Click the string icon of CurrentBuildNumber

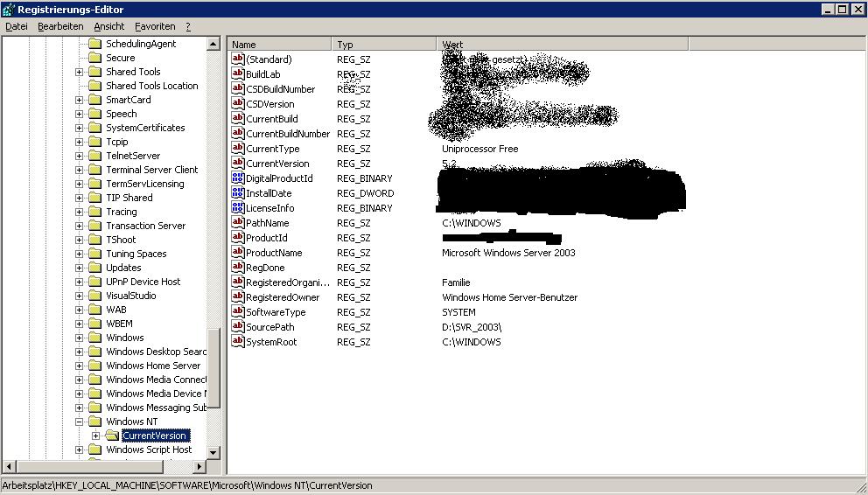click(237, 133)
